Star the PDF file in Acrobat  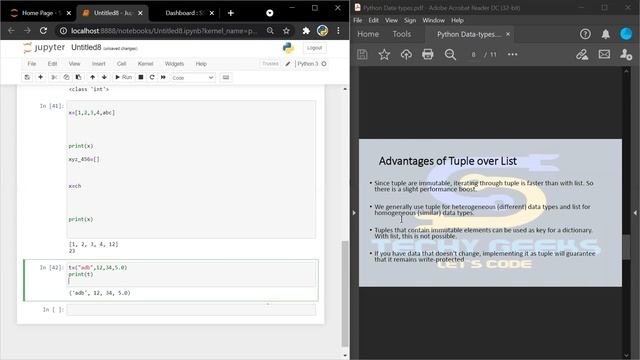tap(384, 54)
